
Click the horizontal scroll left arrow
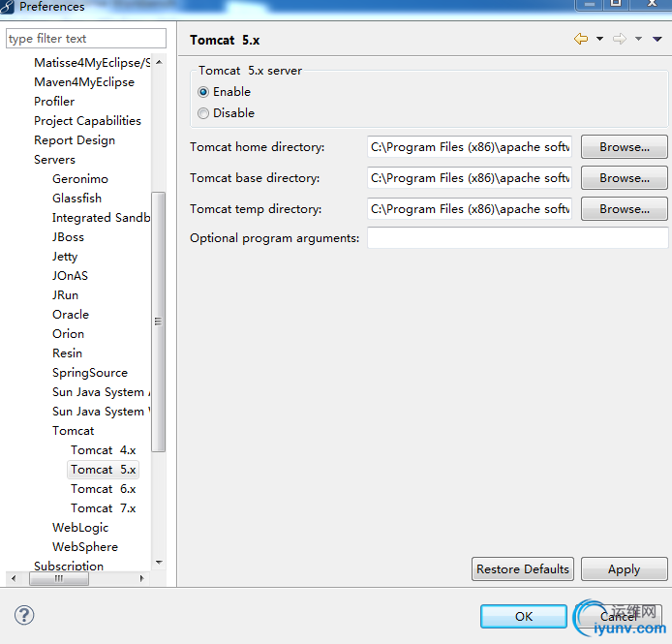(x=14, y=578)
